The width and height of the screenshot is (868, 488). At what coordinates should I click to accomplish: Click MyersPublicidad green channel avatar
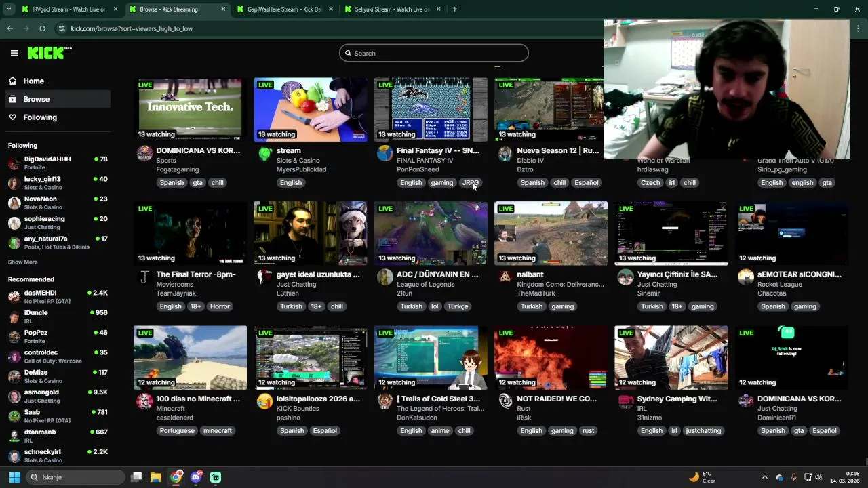tap(265, 153)
